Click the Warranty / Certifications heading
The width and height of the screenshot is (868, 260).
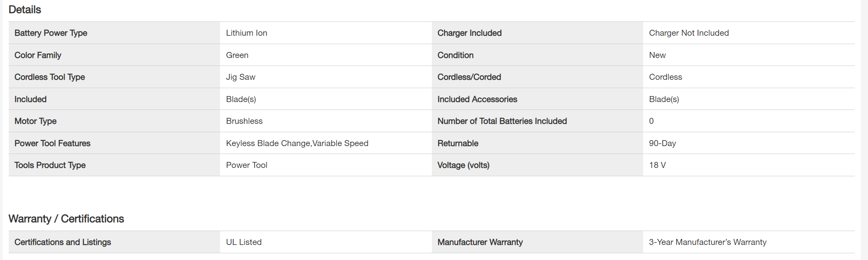click(66, 219)
